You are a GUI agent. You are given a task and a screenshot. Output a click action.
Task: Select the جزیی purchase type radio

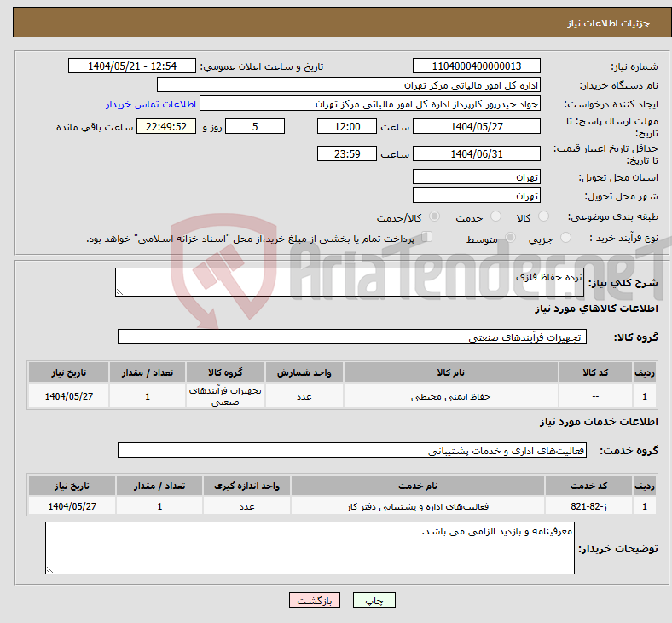565,238
